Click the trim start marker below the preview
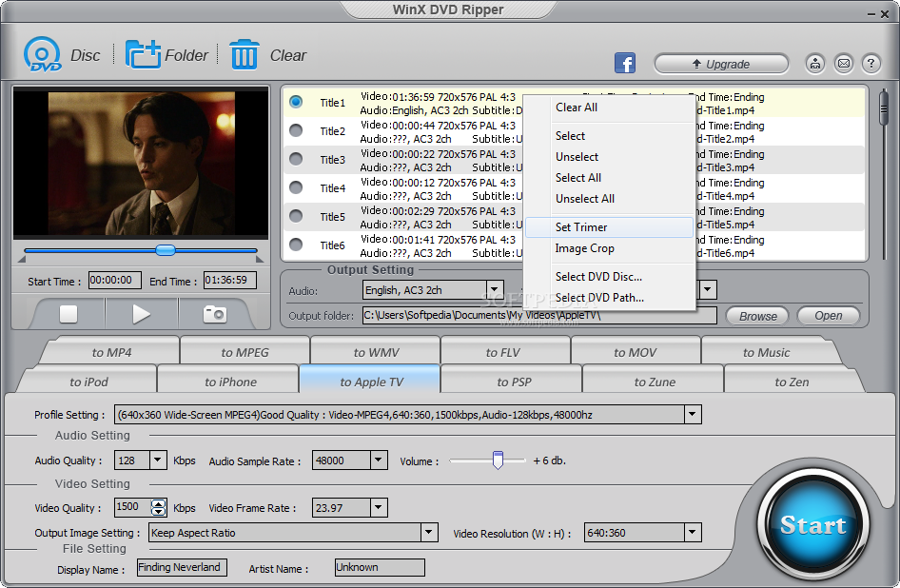 coord(22,260)
